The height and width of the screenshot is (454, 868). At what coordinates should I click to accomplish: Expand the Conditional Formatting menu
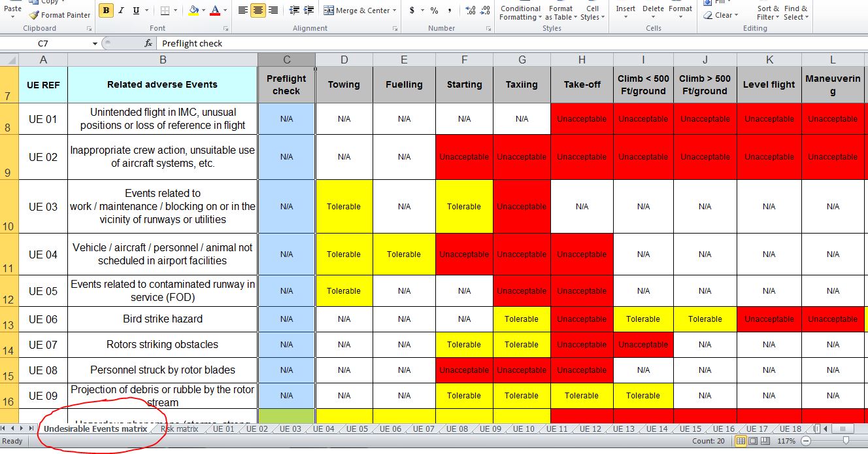520,13
